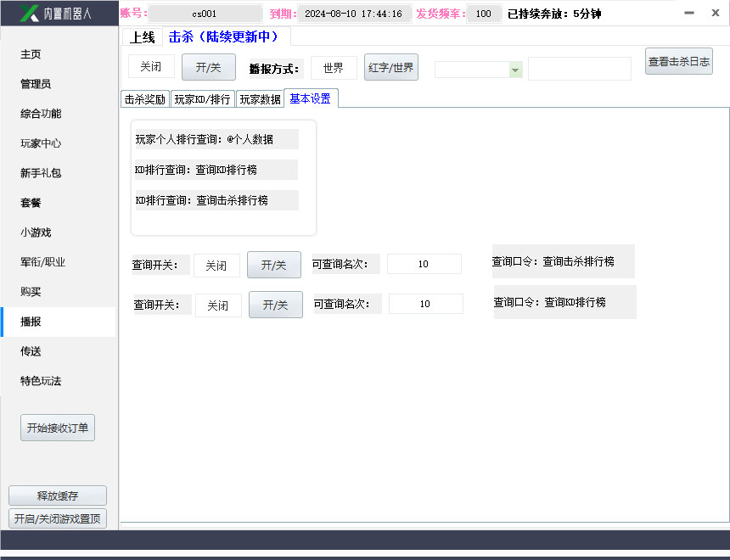
Task: Toggle 开/关 for 查询KD排行榜 row
Action: tap(276, 305)
